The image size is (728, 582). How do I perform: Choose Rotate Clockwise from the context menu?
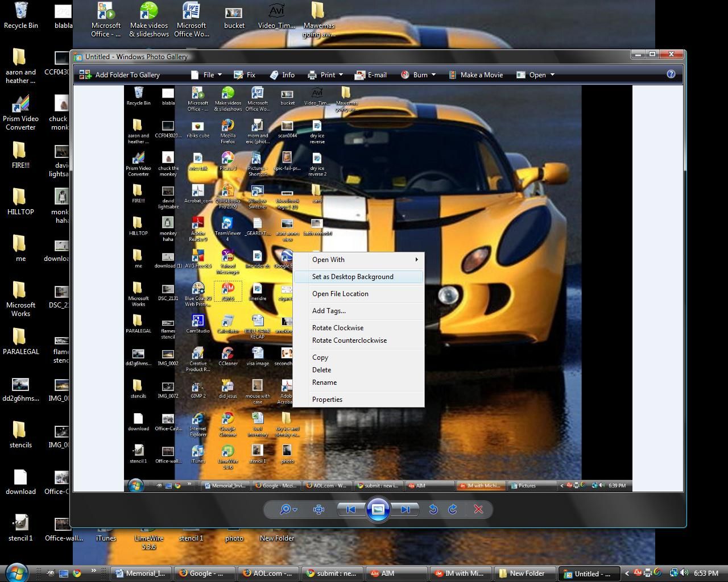coord(338,327)
